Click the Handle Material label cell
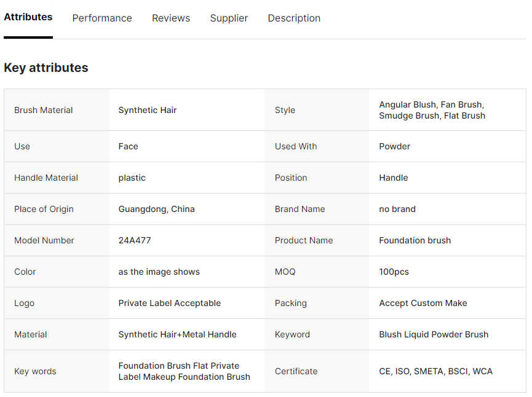Viewport: 532px width, 397px height. point(46,178)
